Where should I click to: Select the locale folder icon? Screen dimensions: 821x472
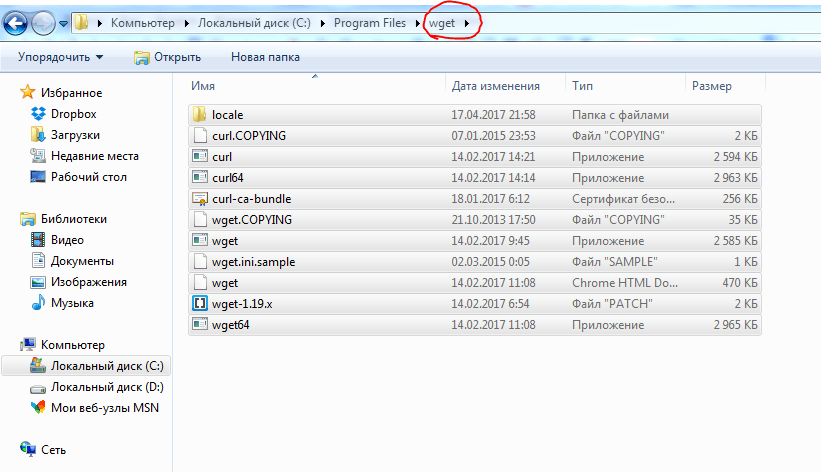click(198, 115)
